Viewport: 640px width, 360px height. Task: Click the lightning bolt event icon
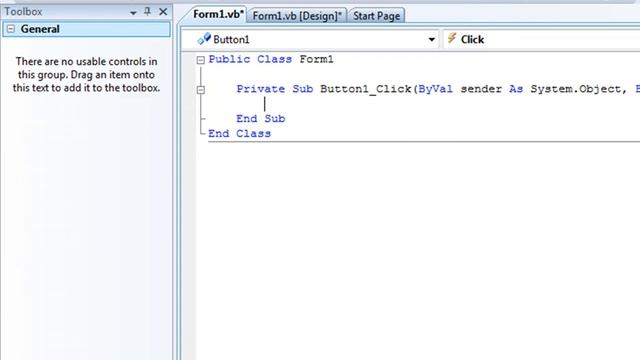(451, 38)
